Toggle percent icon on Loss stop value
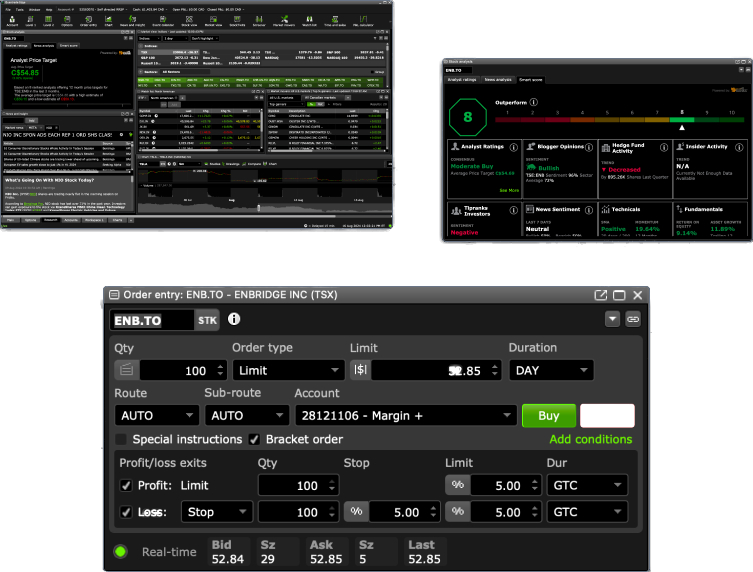 (x=356, y=512)
